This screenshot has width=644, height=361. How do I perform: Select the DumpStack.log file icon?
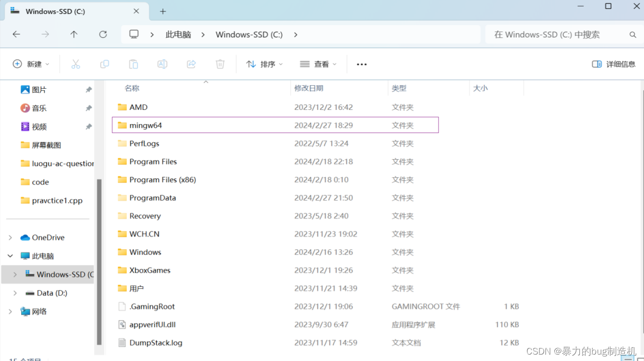[122, 343]
